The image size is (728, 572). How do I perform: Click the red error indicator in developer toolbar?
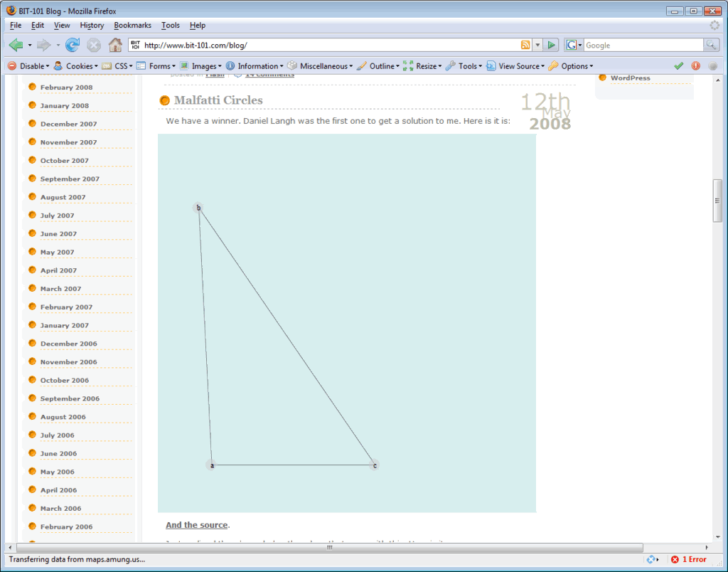click(695, 66)
